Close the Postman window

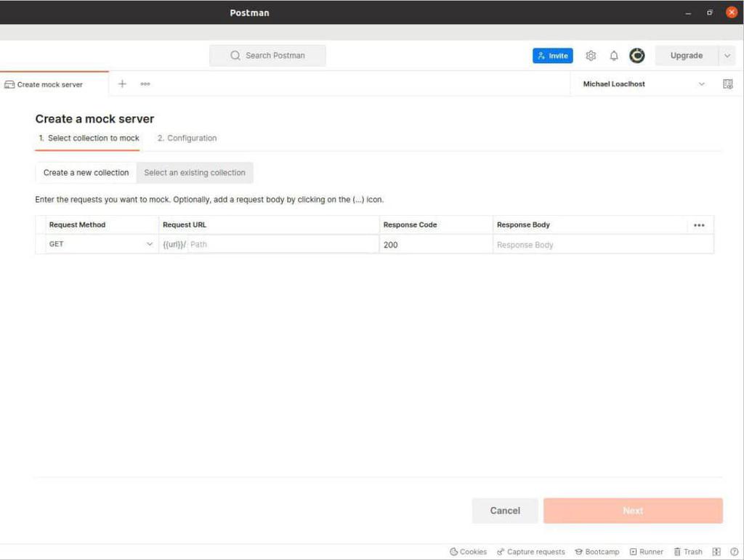point(732,12)
